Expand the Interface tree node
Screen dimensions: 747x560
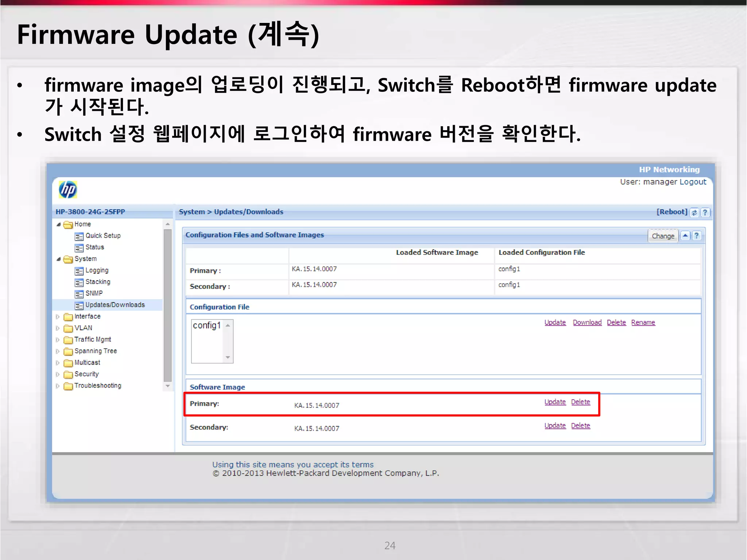coord(58,317)
